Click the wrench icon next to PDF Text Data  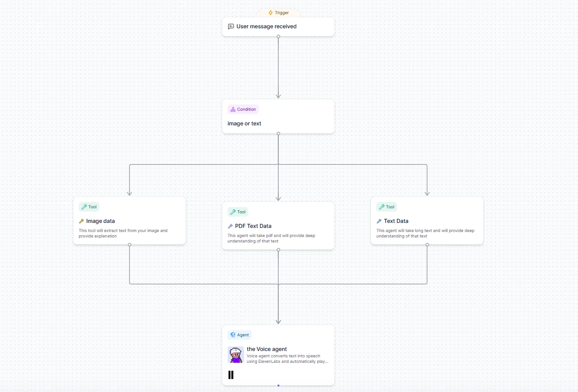pyautogui.click(x=230, y=226)
